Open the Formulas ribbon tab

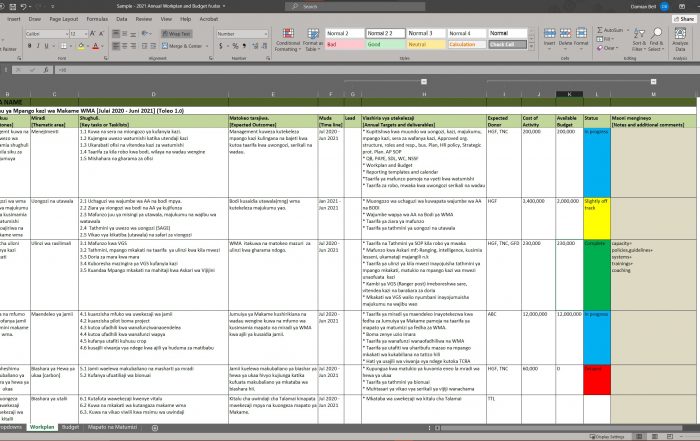pyautogui.click(x=97, y=19)
